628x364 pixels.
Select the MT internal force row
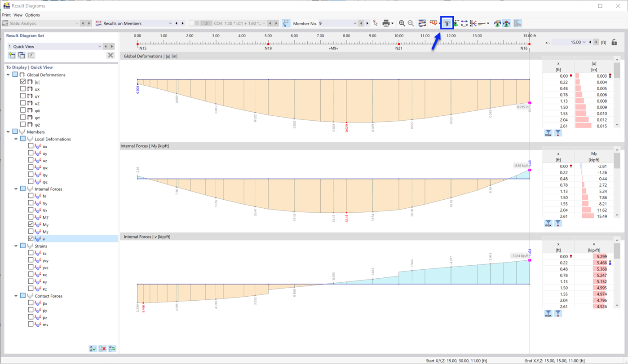coord(45,217)
